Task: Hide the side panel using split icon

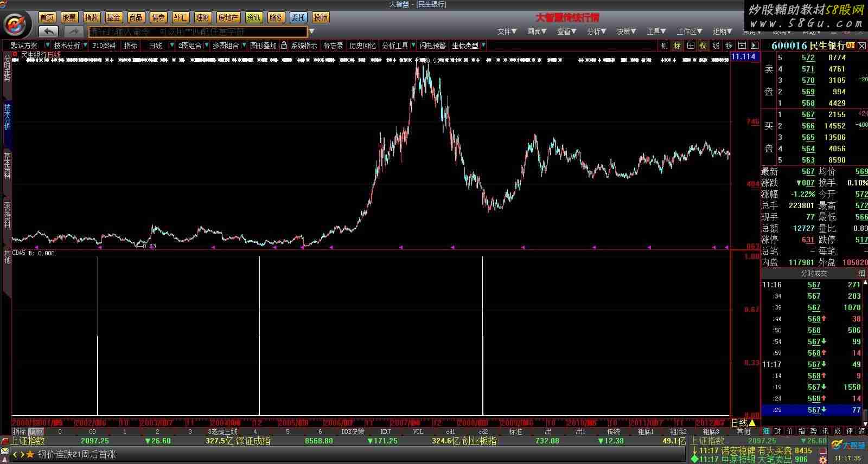Action: click(x=754, y=46)
